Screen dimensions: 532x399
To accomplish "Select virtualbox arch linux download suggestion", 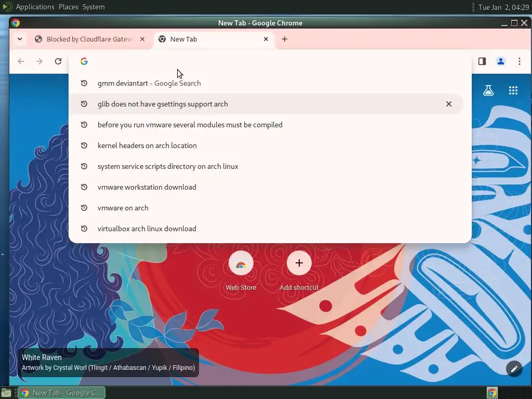I will click(x=266, y=229).
